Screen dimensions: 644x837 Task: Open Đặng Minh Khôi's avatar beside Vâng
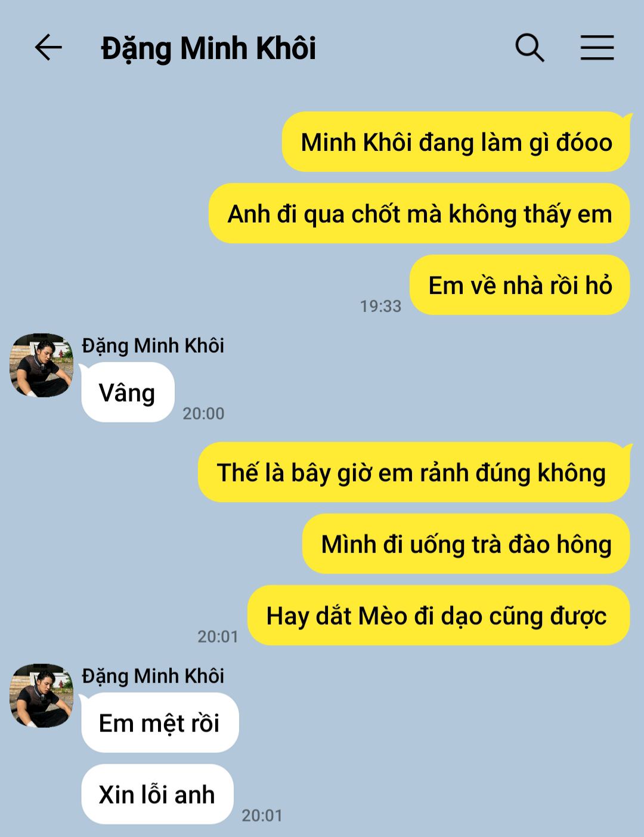(41, 365)
